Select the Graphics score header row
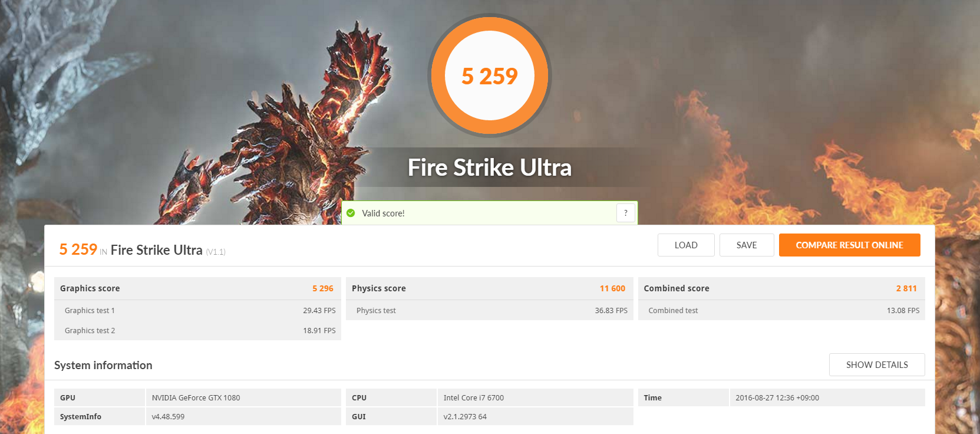980x434 pixels. coord(197,288)
